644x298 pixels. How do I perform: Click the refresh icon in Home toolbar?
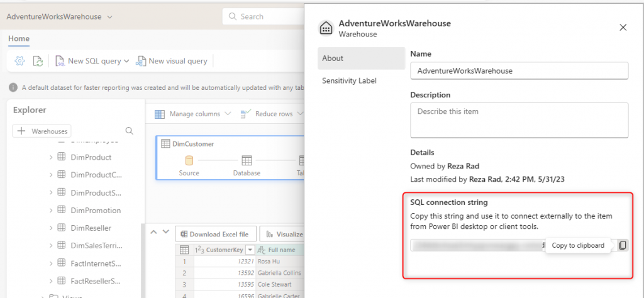tap(38, 61)
